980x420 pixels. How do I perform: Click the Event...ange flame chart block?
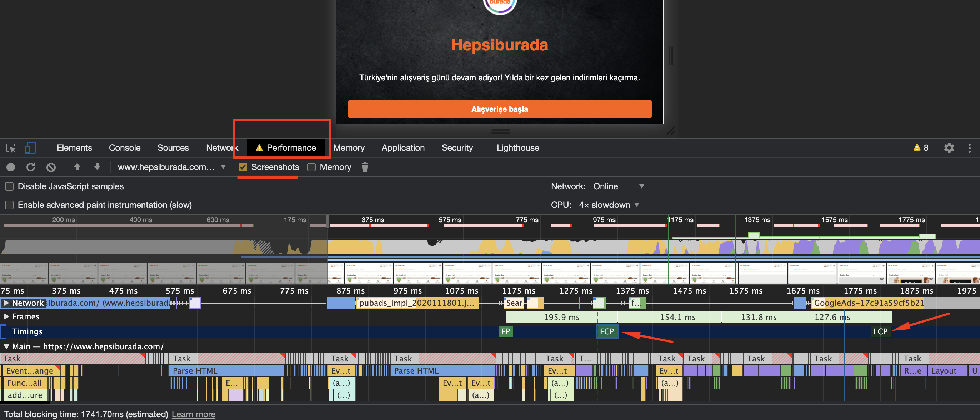[31, 371]
